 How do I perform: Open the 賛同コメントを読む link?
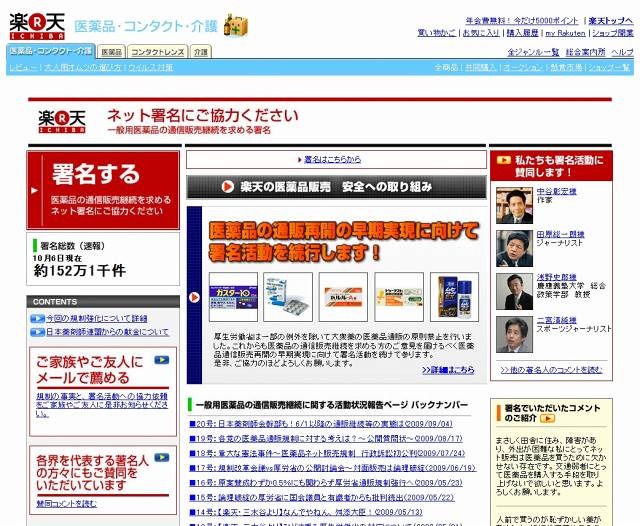pyautogui.click(x=67, y=504)
